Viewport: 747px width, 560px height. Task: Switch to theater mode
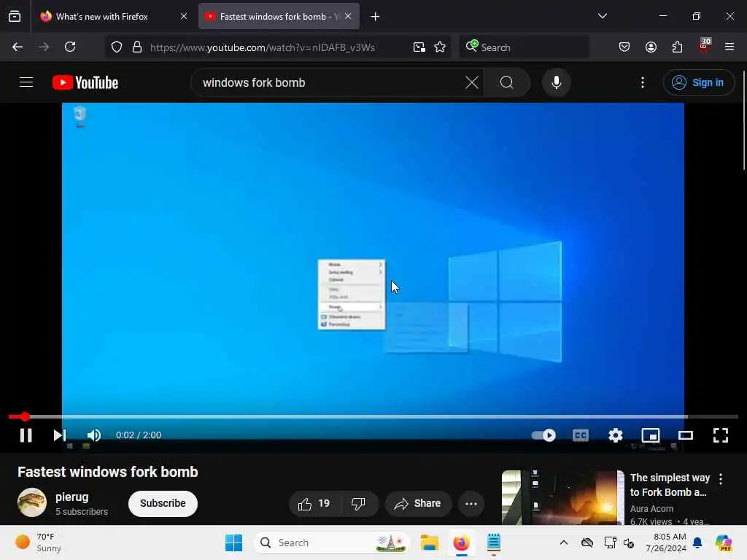pyautogui.click(x=686, y=435)
